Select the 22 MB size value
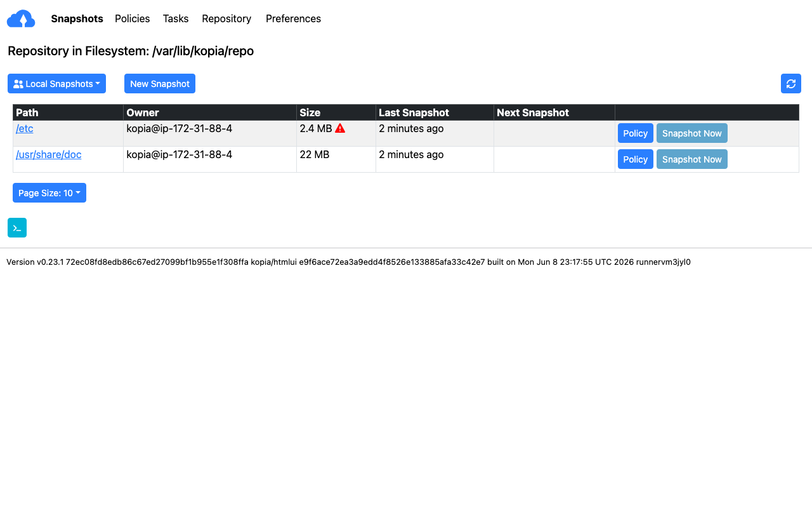This screenshot has height=508, width=812. click(x=315, y=154)
